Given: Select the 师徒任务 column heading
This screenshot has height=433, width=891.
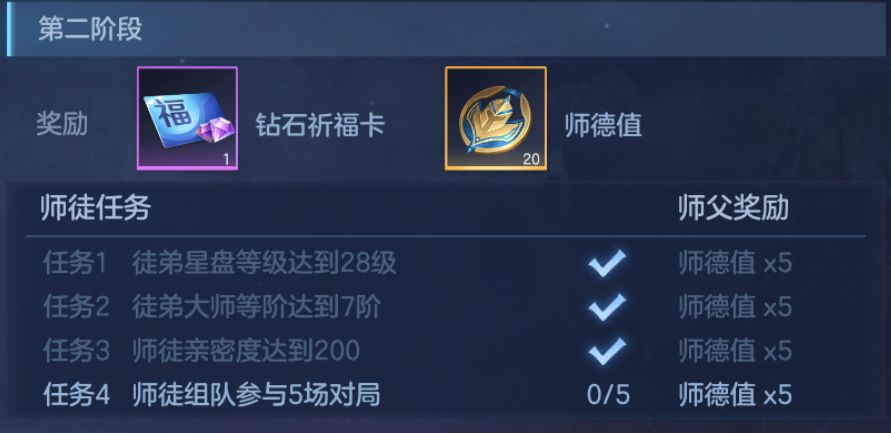Looking at the screenshot, I should [95, 208].
